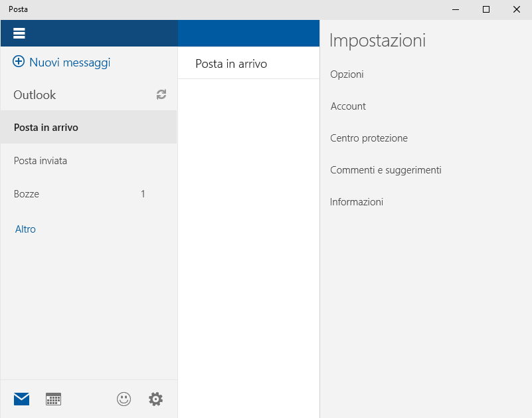Image resolution: width=532 pixels, height=418 pixels.
Task: Open the Posta inviata folder
Action: 41,161
